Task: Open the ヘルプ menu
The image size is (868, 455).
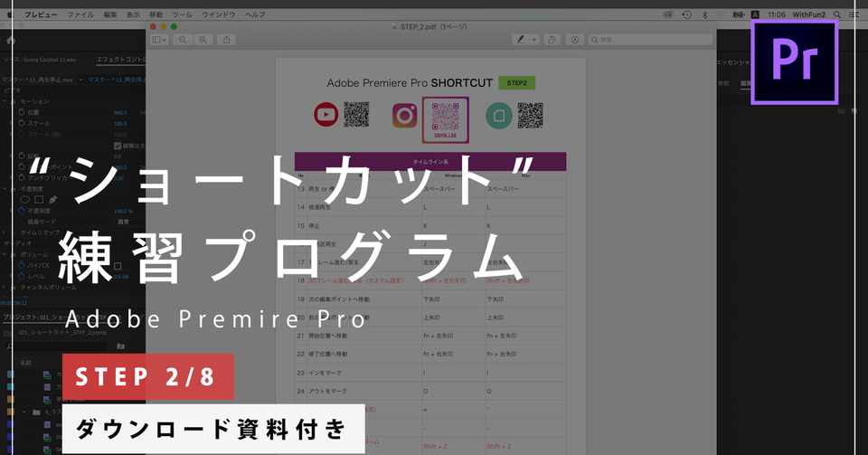Action: point(255,15)
